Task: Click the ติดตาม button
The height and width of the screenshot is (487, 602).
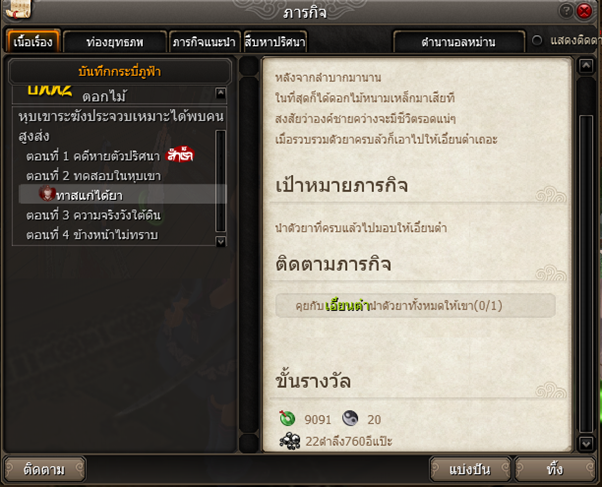Action: click(44, 469)
